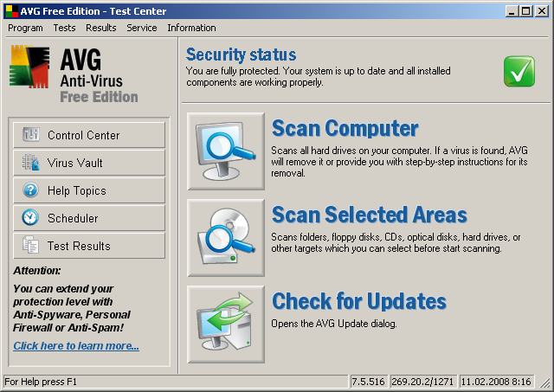Open the Results menu
This screenshot has width=554, height=392.
[x=101, y=28]
